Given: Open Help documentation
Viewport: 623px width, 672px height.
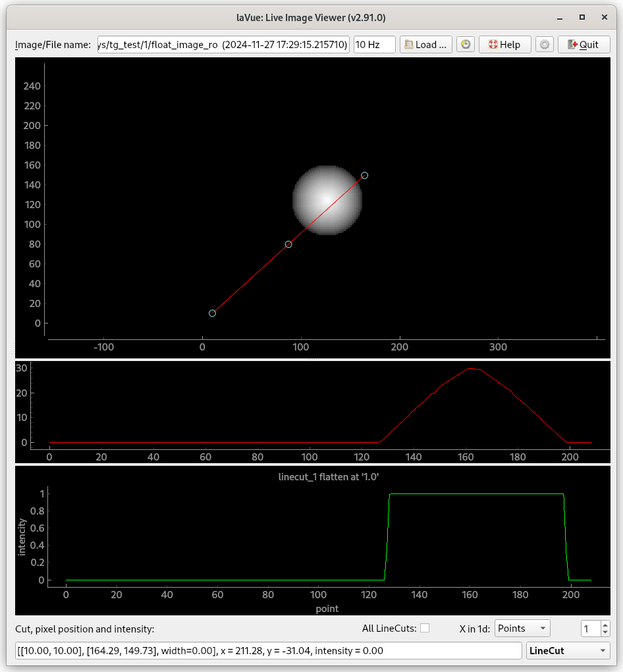Looking at the screenshot, I should click(504, 44).
